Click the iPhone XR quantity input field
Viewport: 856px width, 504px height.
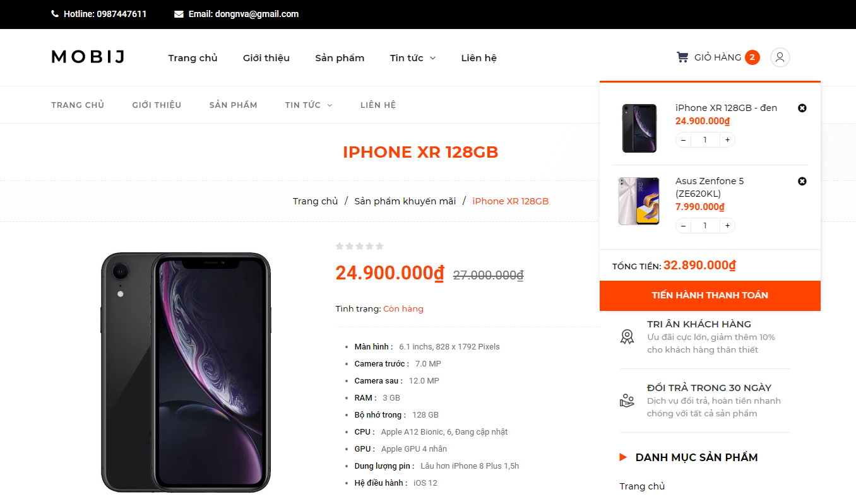[705, 140]
